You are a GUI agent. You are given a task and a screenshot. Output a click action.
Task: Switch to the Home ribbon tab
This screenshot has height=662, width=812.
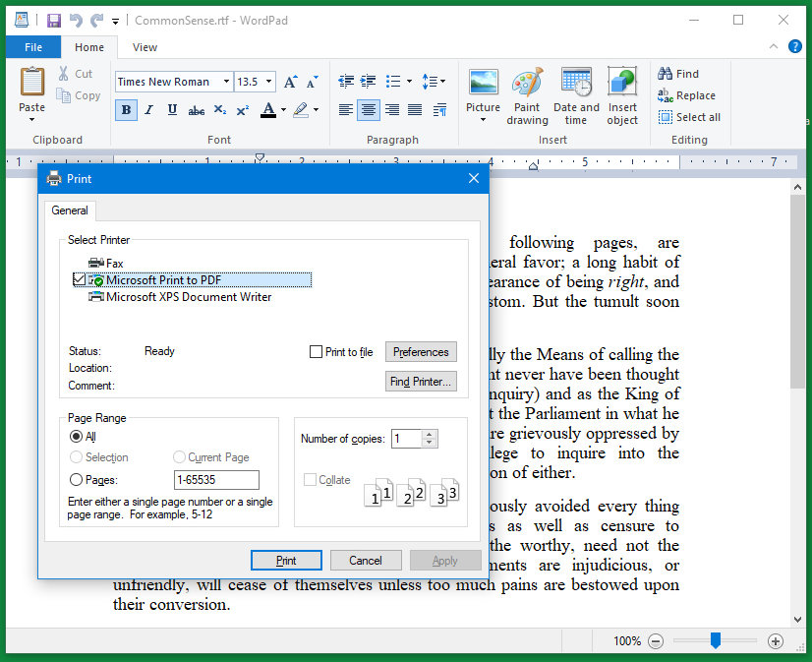[x=89, y=47]
